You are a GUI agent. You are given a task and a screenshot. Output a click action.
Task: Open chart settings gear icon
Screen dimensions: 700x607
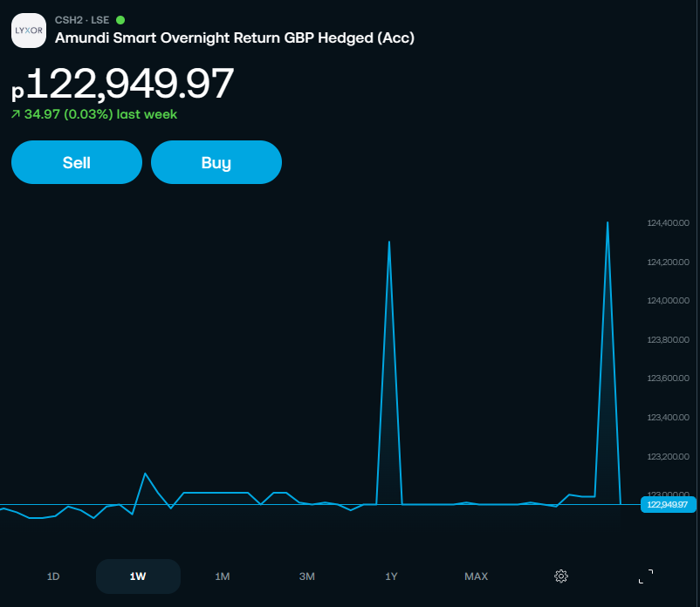point(560,576)
